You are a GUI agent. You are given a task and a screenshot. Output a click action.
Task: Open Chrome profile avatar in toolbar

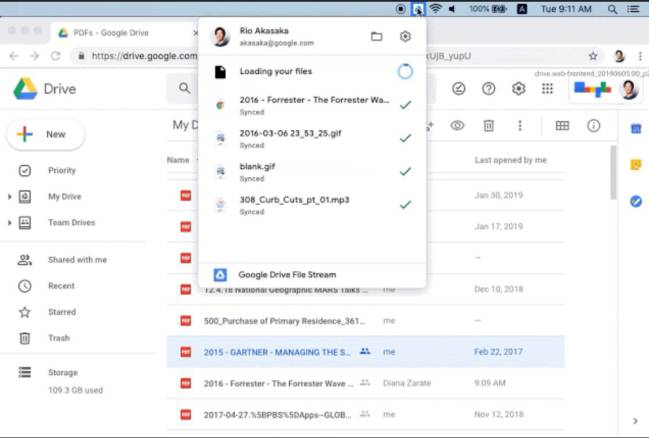(619, 56)
